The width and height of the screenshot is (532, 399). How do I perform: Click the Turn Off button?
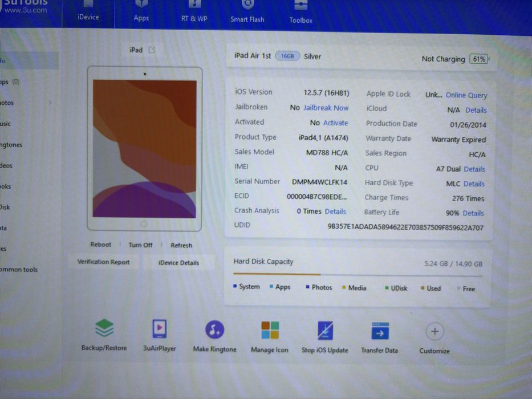[140, 245]
